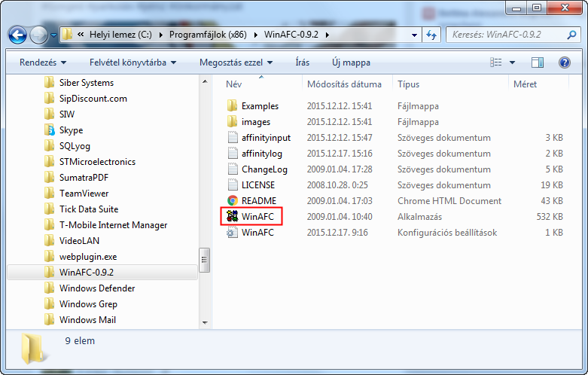Select SipDiscount.com folder in tree

coord(93,98)
